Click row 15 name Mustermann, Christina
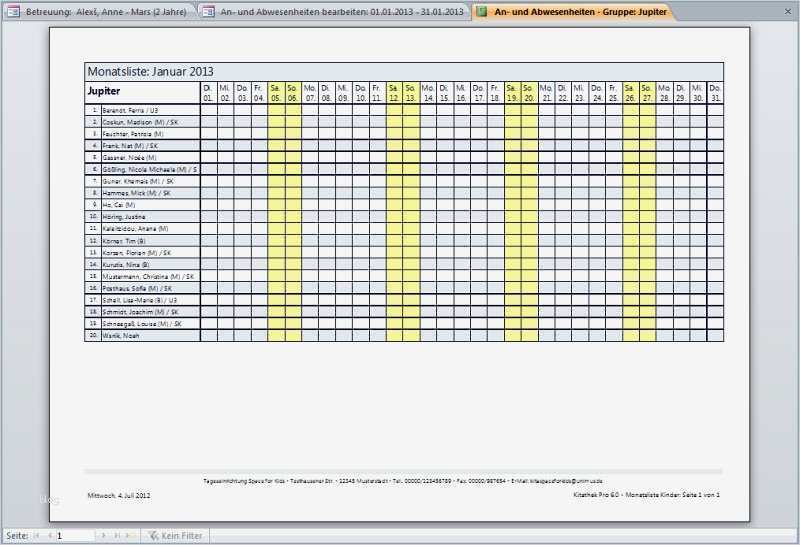This screenshot has width=800, height=545. coord(148,277)
